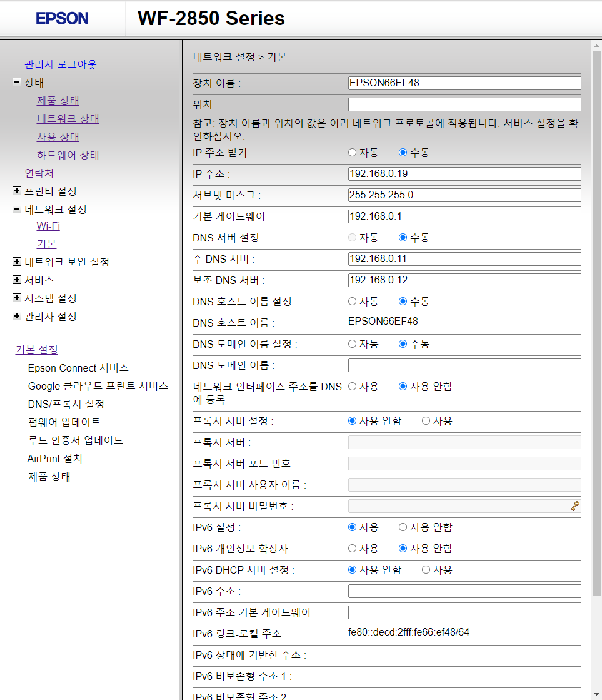Click the DNS host name value EPSON66EF48

click(383, 322)
